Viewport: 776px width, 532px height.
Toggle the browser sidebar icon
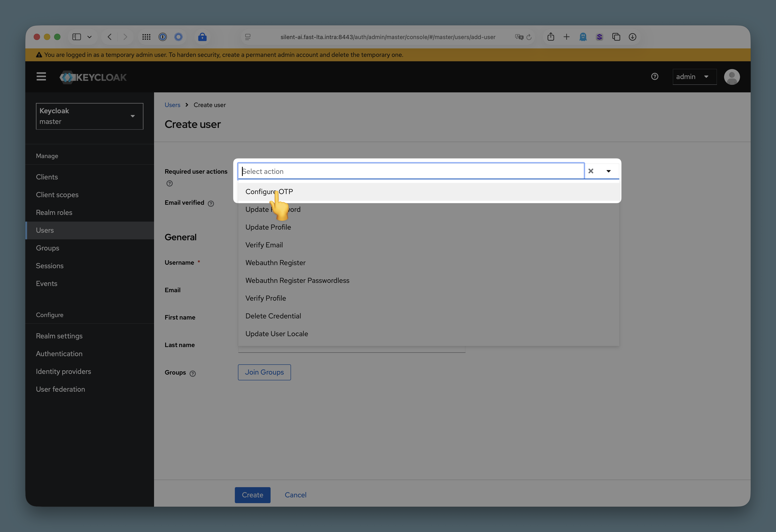77,37
